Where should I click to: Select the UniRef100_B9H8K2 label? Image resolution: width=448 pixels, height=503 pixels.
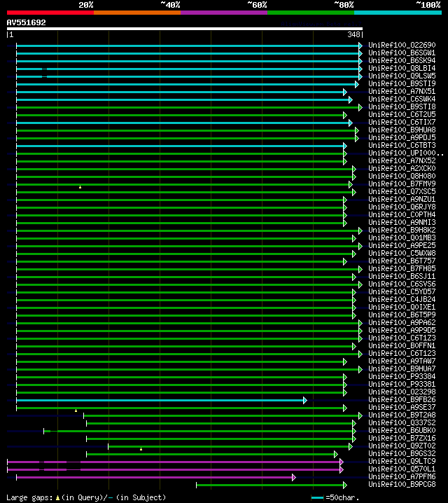tap(402, 230)
